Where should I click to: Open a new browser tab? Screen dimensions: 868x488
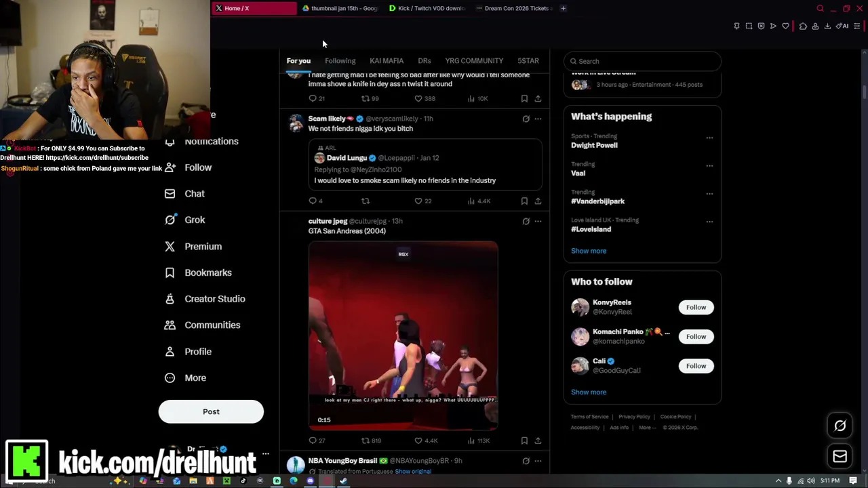pyautogui.click(x=563, y=8)
